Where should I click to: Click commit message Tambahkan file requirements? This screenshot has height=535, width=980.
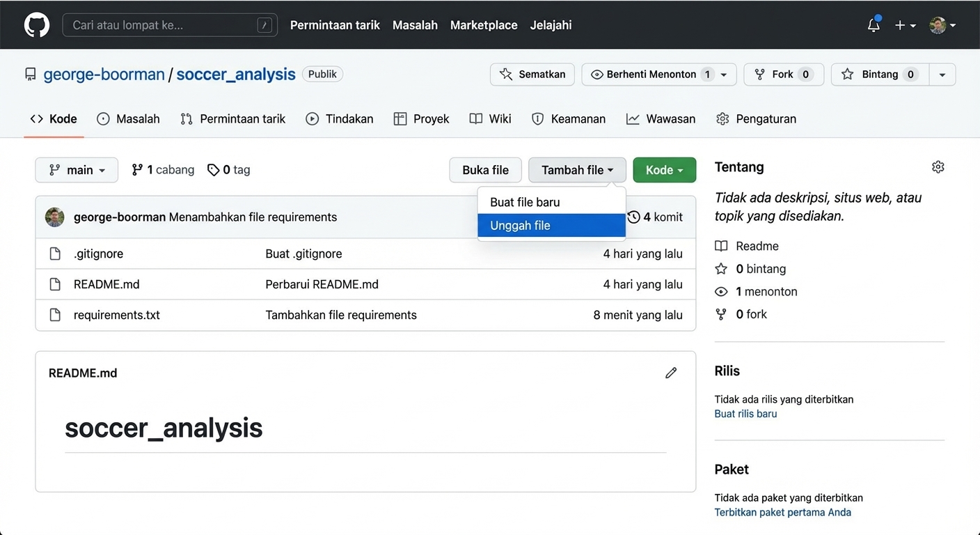[341, 315]
